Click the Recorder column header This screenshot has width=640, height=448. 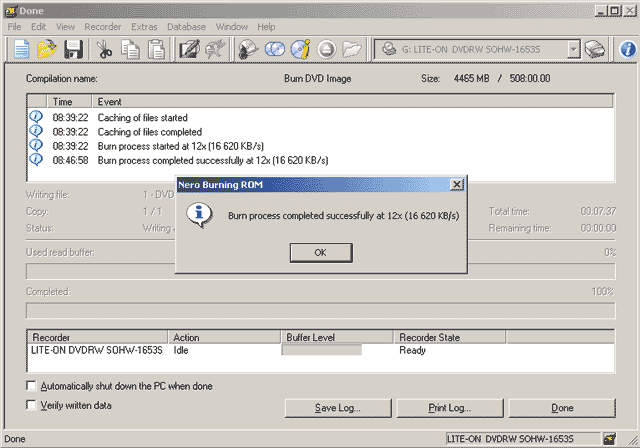(x=98, y=337)
